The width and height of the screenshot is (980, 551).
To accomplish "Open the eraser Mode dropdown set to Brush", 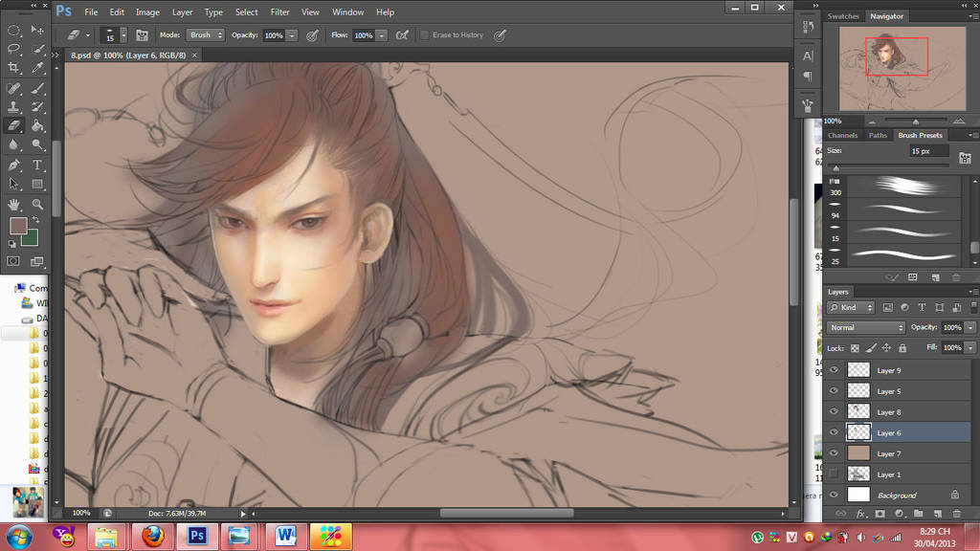I will [205, 35].
